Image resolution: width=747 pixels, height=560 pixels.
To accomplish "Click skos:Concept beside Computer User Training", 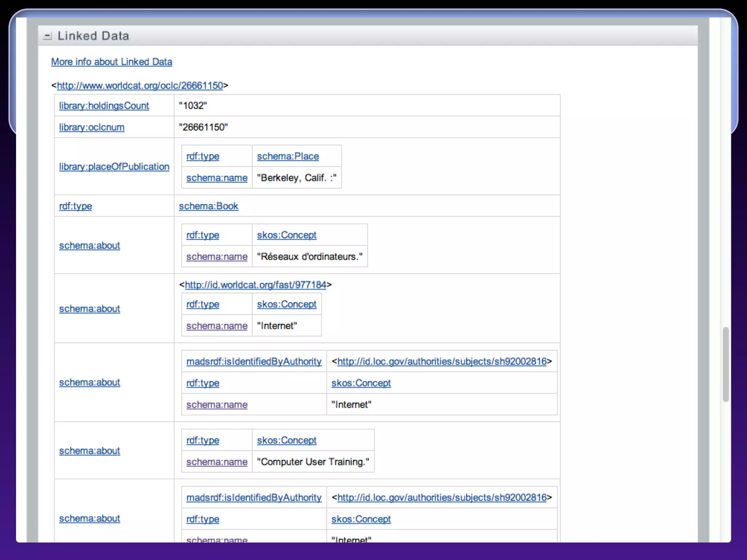I will point(286,440).
